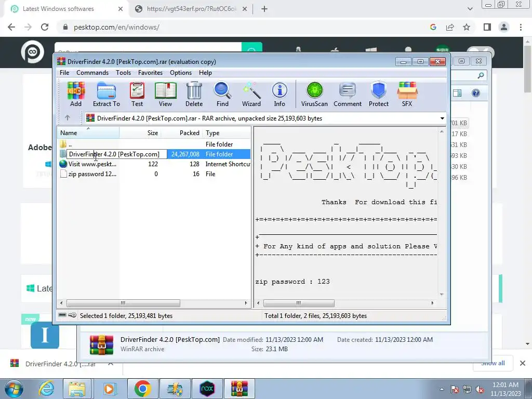Screen dimensions: 532x399
Task: Show hidden system tray icons
Action: [442, 389]
